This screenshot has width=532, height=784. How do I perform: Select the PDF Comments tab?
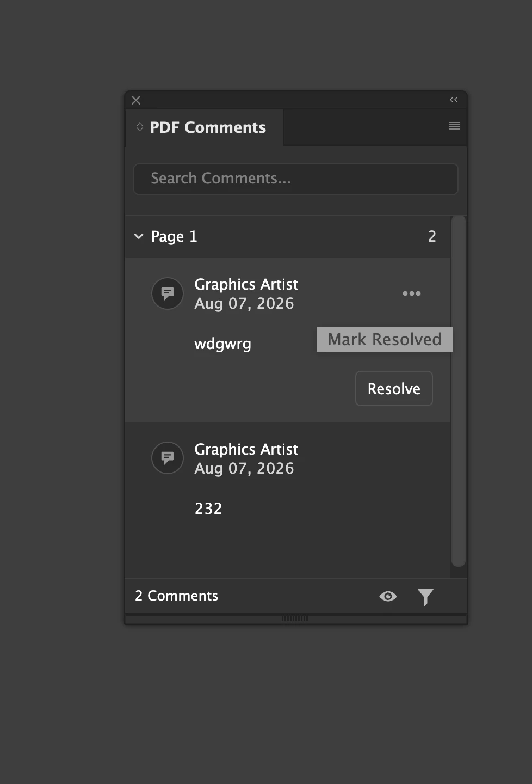click(208, 127)
